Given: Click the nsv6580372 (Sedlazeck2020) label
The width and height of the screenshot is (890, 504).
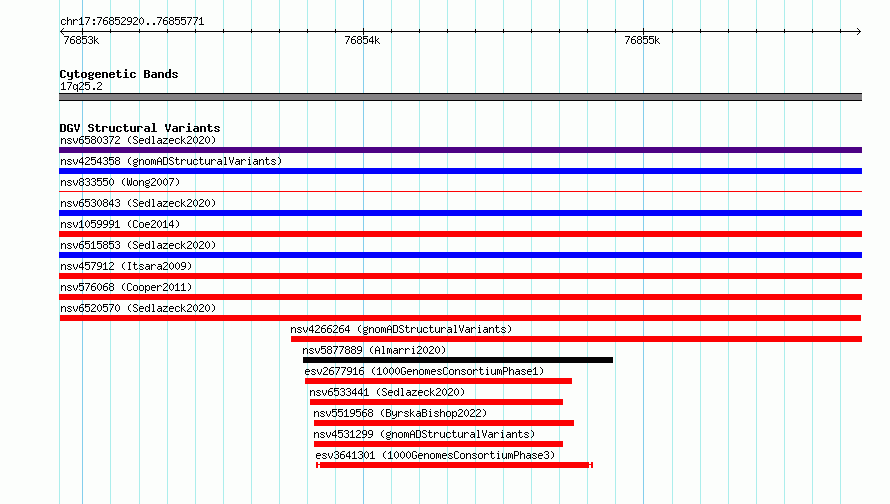Looking at the screenshot, I should (x=138, y=140).
